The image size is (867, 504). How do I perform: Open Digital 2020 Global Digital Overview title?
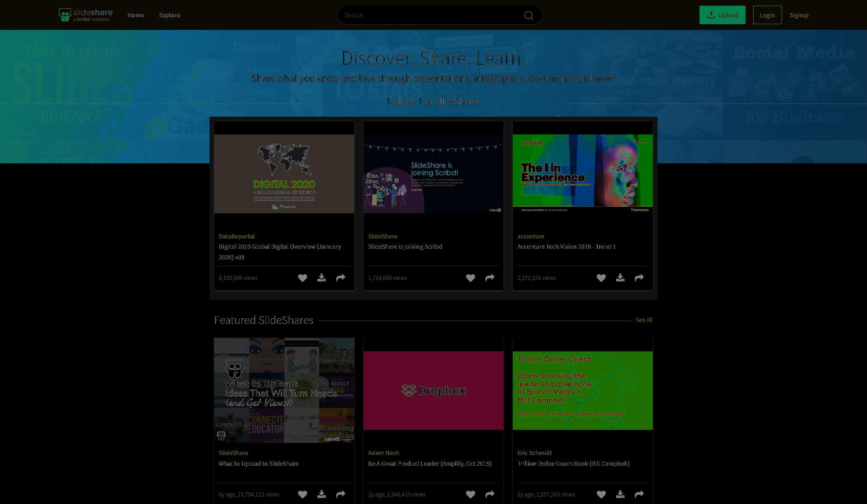click(x=280, y=252)
